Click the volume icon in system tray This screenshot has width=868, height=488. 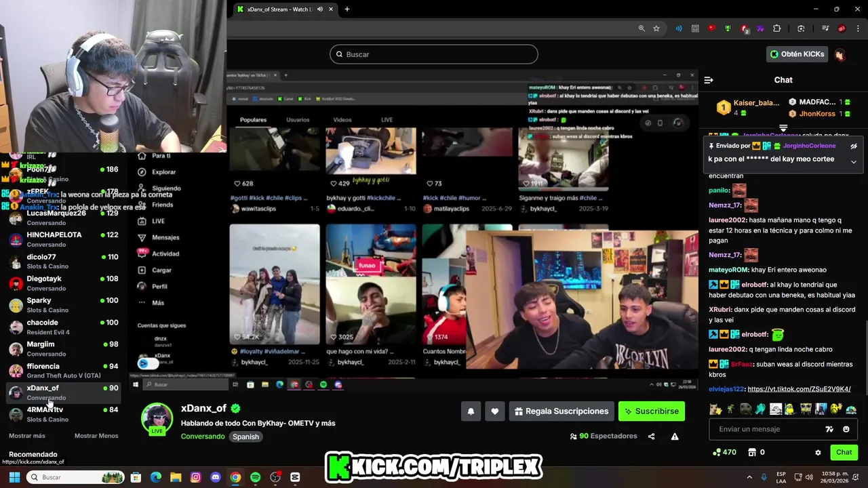[x=808, y=477]
